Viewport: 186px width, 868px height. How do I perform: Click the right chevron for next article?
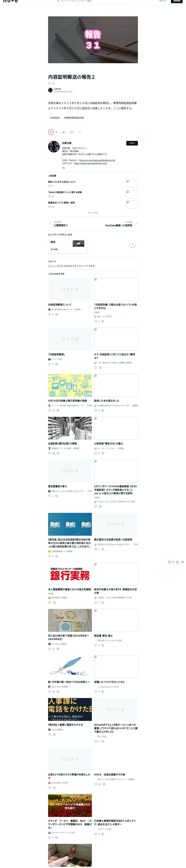pyautogui.click(x=136, y=224)
